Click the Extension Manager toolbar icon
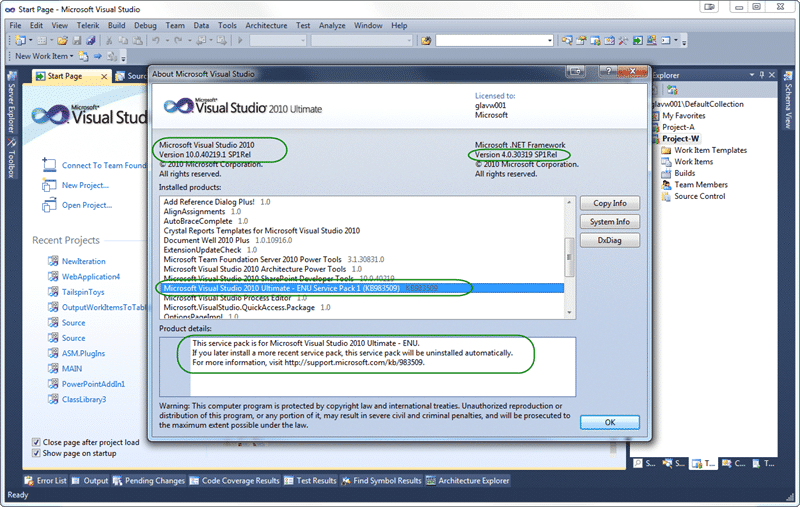This screenshot has width=800, height=507. (652, 40)
